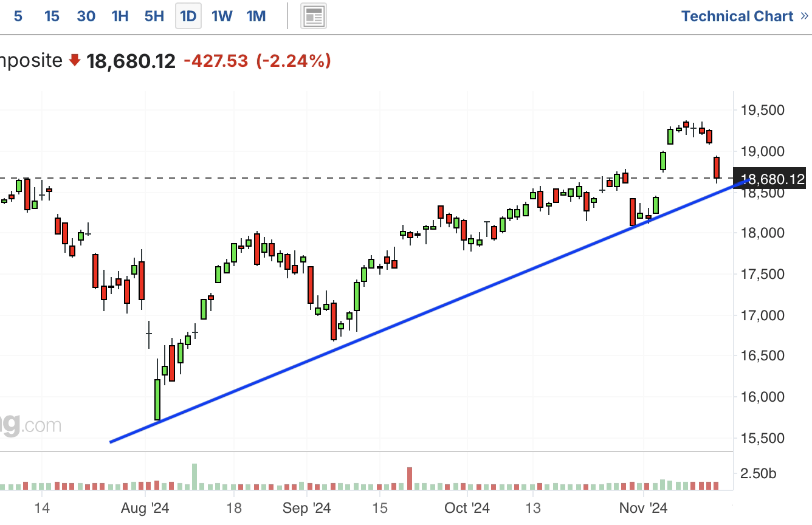812x525 pixels.
Task: Click the 15,500 price axis label
Action: click(x=762, y=437)
